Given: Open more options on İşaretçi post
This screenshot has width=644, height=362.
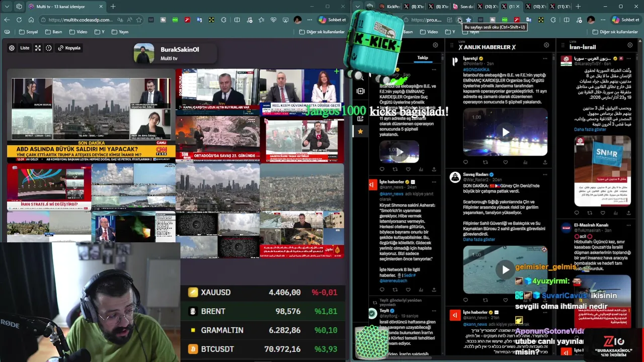Looking at the screenshot, I should (545, 59).
